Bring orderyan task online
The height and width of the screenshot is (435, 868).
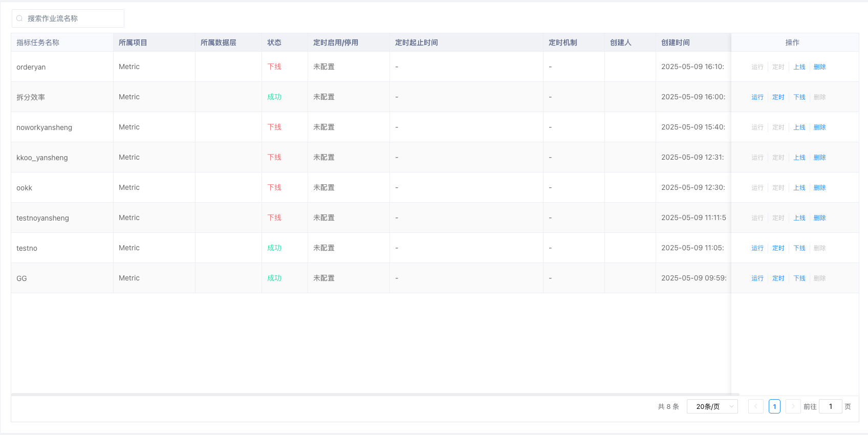pyautogui.click(x=799, y=67)
